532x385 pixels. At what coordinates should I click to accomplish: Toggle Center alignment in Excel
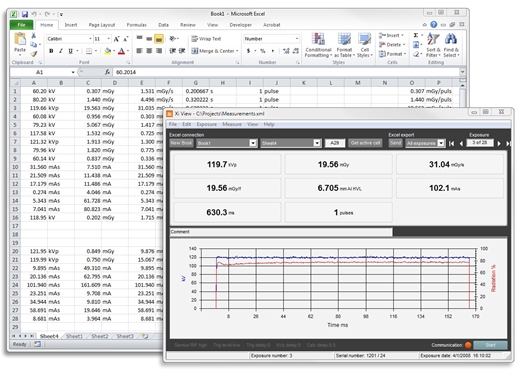click(149, 51)
